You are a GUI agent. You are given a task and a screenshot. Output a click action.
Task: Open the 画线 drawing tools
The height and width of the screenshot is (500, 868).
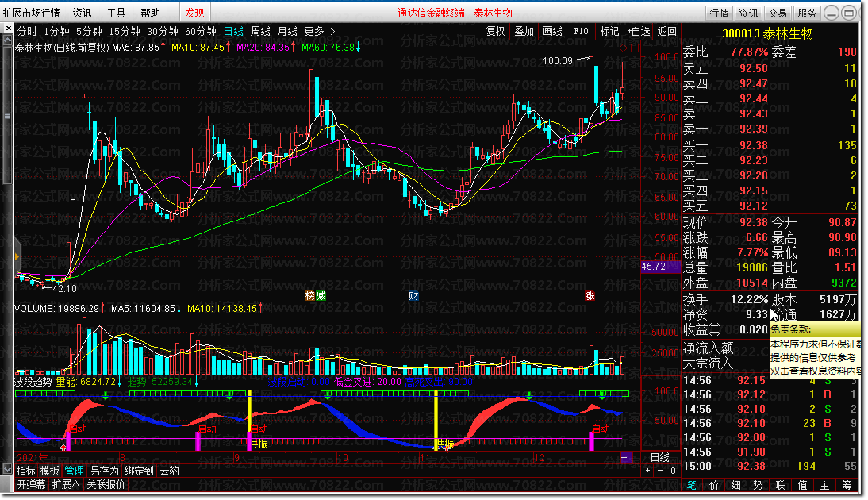[x=552, y=32]
